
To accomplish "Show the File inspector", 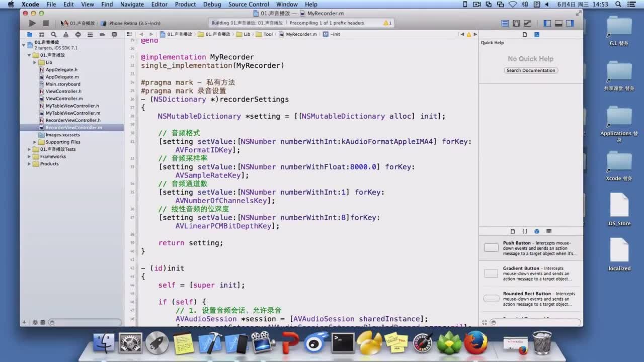I will [525, 35].
